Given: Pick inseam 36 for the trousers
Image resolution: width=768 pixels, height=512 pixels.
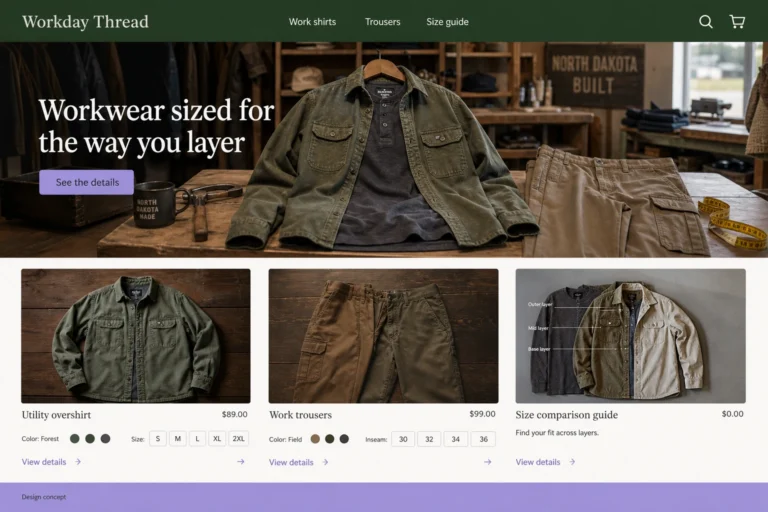Looking at the screenshot, I should (483, 439).
